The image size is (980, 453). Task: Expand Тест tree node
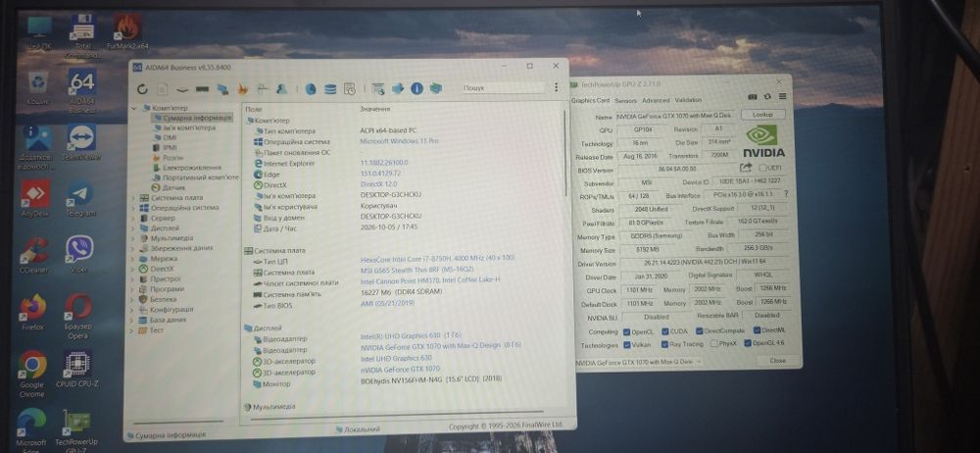click(133, 329)
